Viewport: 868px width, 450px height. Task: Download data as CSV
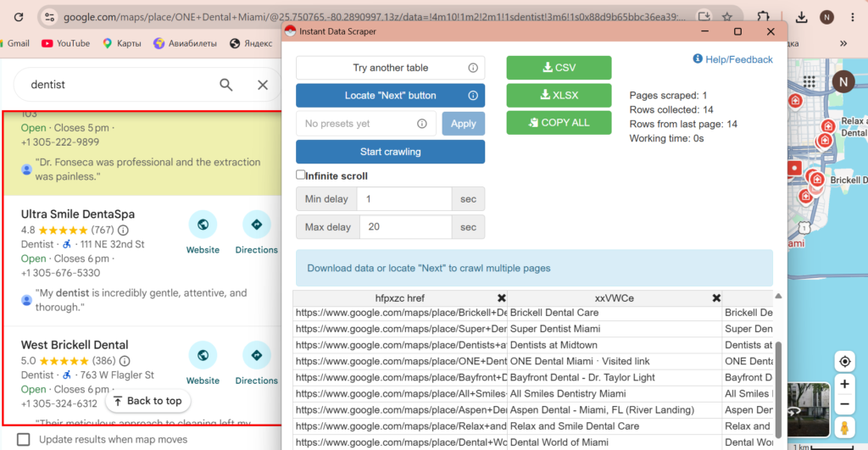click(559, 68)
